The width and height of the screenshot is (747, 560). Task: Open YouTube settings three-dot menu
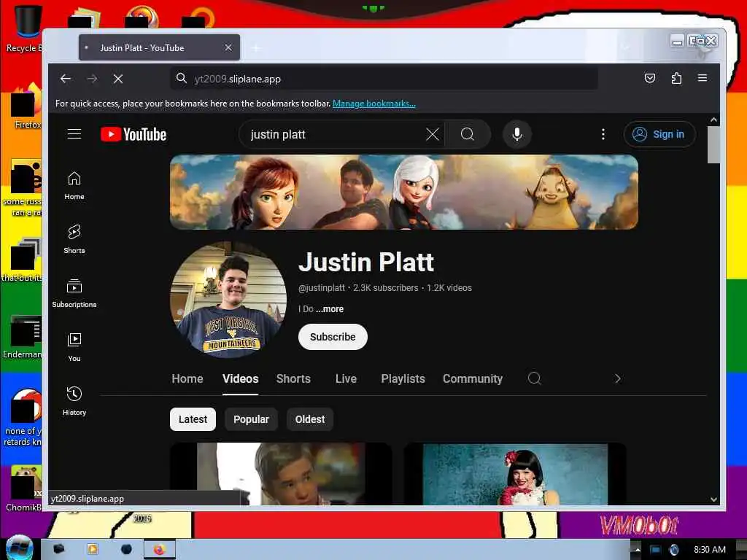(x=603, y=135)
